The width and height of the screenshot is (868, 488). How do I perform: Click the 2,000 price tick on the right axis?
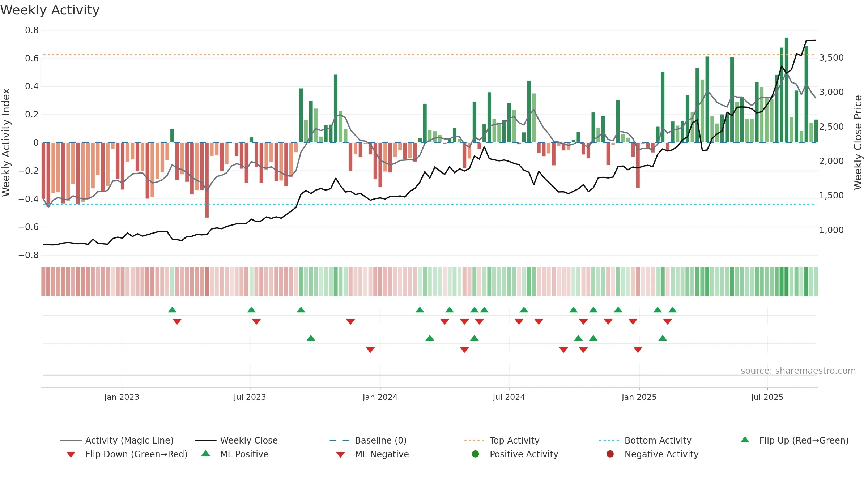[831, 161]
